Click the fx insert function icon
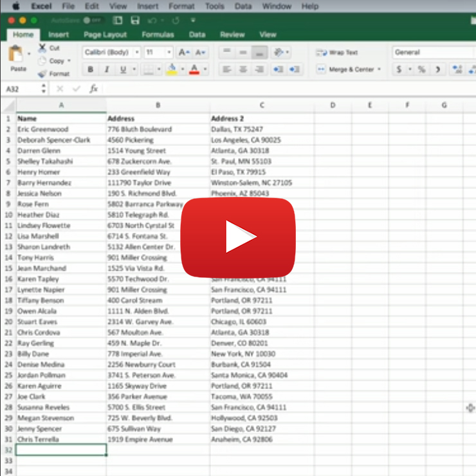The width and height of the screenshot is (476, 476). 93,89
